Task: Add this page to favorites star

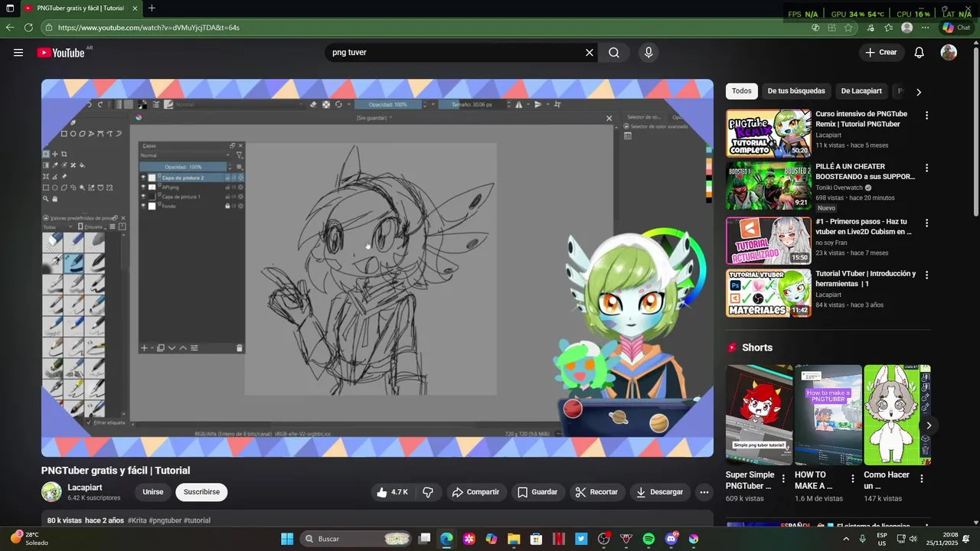Action: pos(848,28)
